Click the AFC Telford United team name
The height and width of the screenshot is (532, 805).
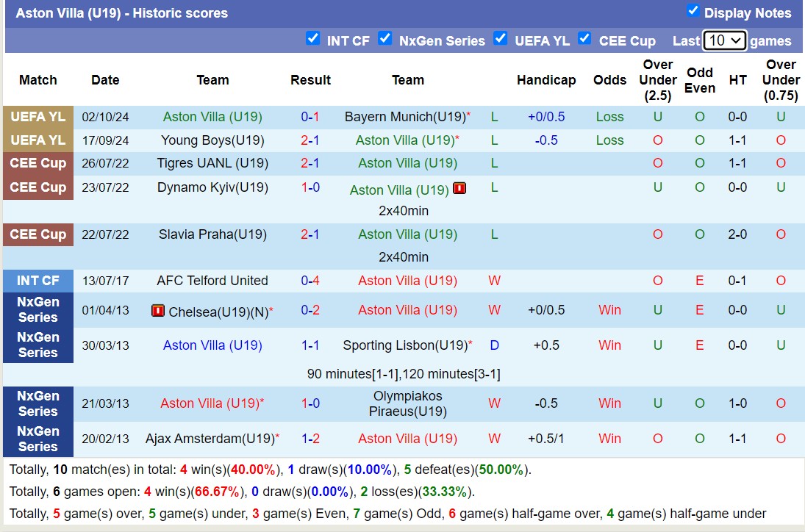click(212, 280)
